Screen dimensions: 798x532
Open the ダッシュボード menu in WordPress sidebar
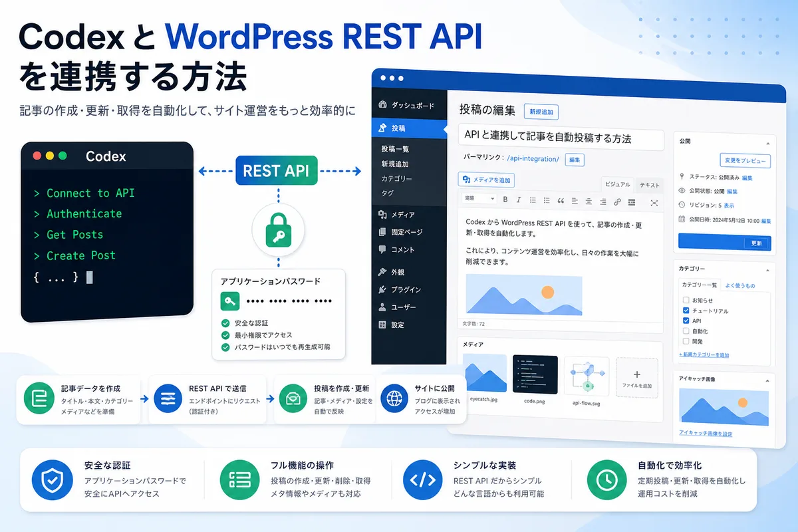click(407, 105)
